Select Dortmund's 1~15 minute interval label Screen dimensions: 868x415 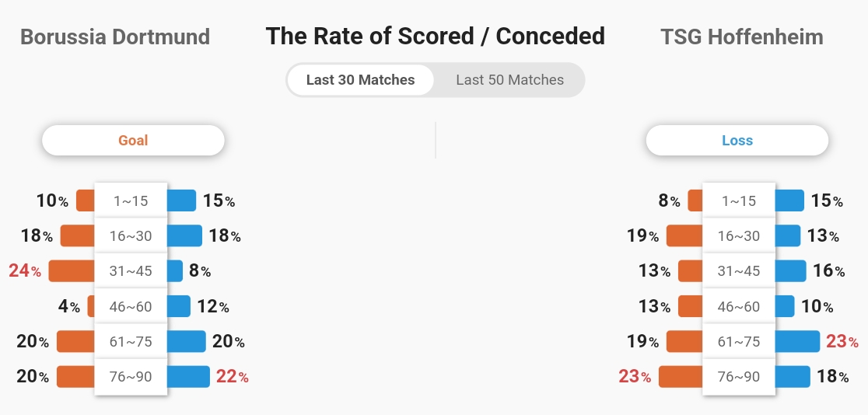click(131, 201)
